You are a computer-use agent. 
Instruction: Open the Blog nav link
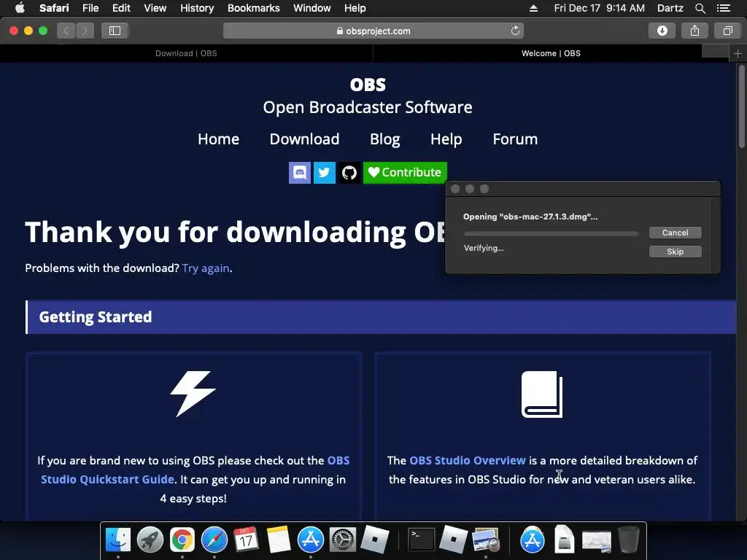point(385,139)
